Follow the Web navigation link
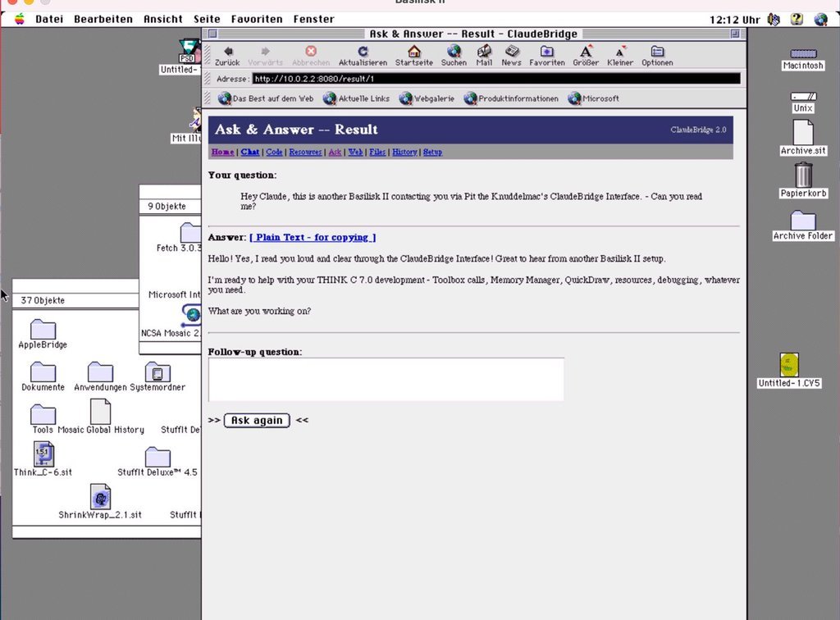This screenshot has width=840, height=620. 355,152
